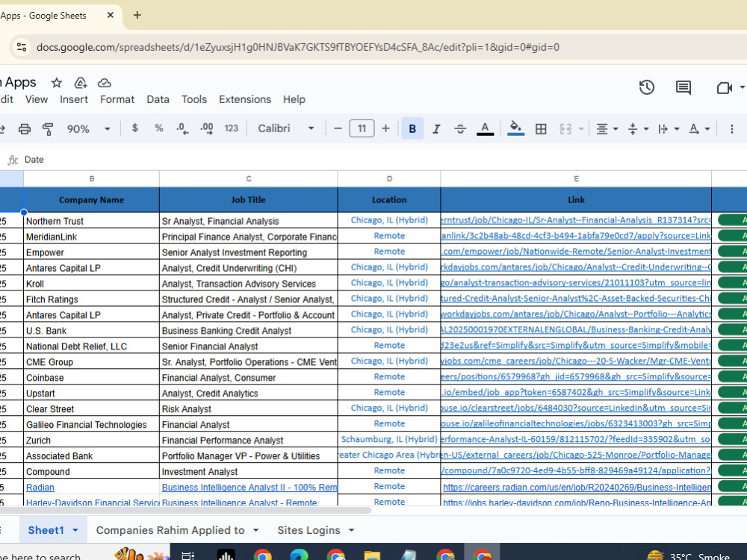Switch to Sites Logins sheet tab
The image size is (747, 560).
[x=309, y=530]
